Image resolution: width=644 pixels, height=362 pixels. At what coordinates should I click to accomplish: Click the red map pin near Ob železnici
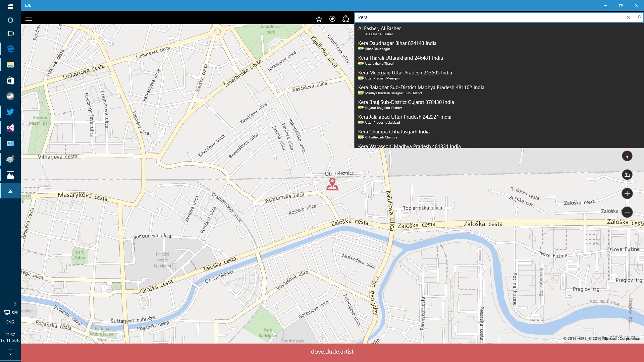pyautogui.click(x=332, y=184)
